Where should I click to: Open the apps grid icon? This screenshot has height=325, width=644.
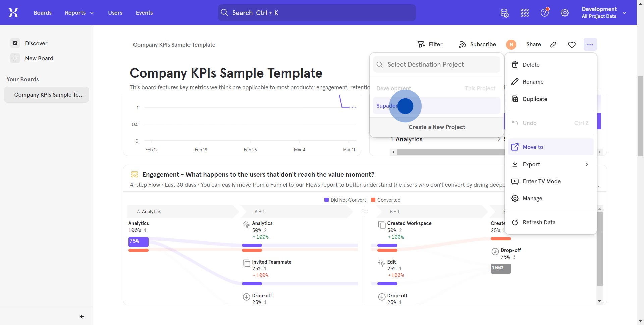coord(525,13)
